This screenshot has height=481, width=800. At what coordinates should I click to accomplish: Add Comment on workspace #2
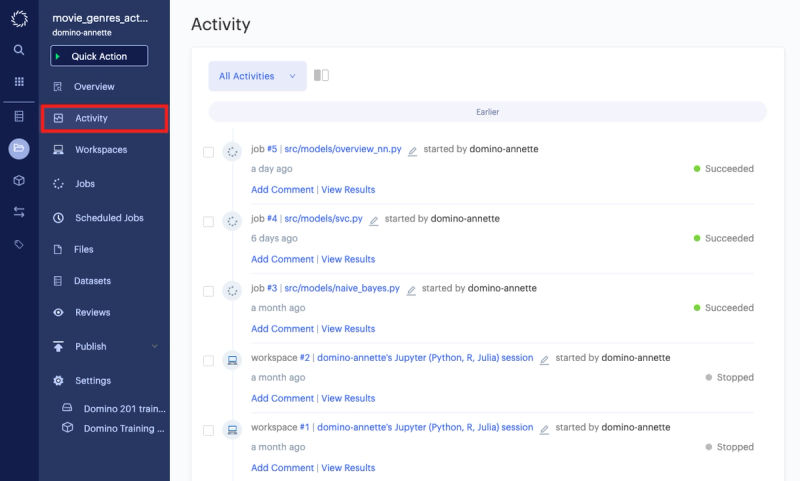pos(282,398)
